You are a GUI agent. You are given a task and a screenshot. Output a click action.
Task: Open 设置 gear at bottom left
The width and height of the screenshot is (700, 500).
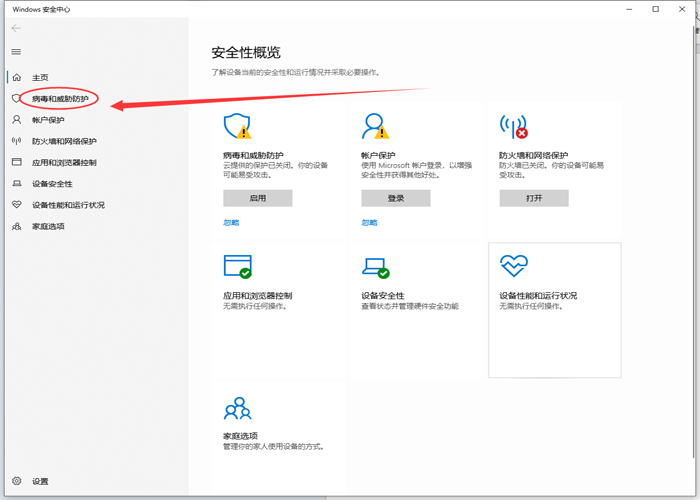coord(40,481)
